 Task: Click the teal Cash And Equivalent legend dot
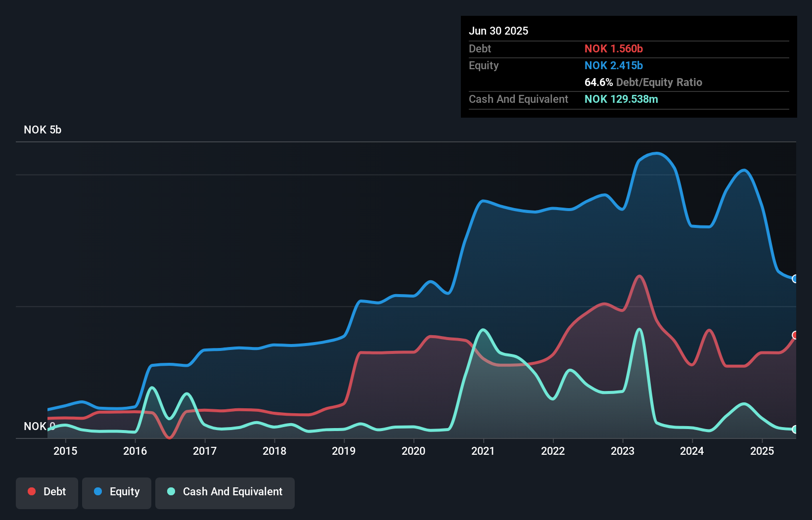click(x=171, y=491)
